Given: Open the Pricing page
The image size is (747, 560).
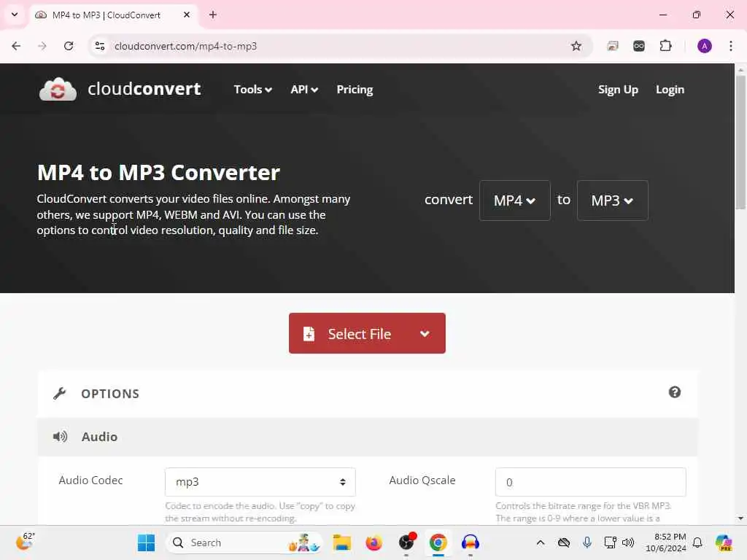Looking at the screenshot, I should (355, 90).
